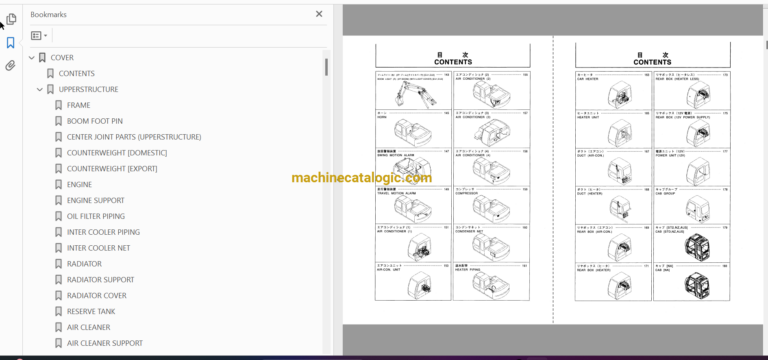Collapse the COVER bookmark
The width and height of the screenshot is (768, 360).
point(32,58)
